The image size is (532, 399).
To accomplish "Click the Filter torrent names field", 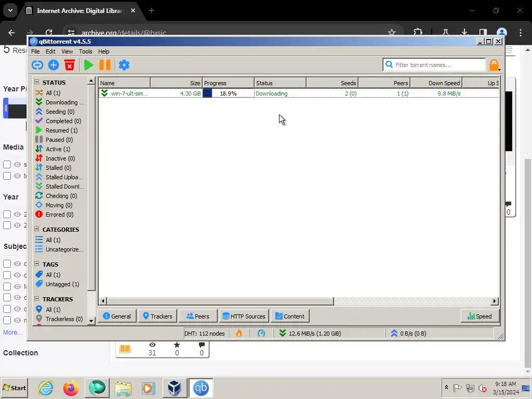I will point(434,65).
